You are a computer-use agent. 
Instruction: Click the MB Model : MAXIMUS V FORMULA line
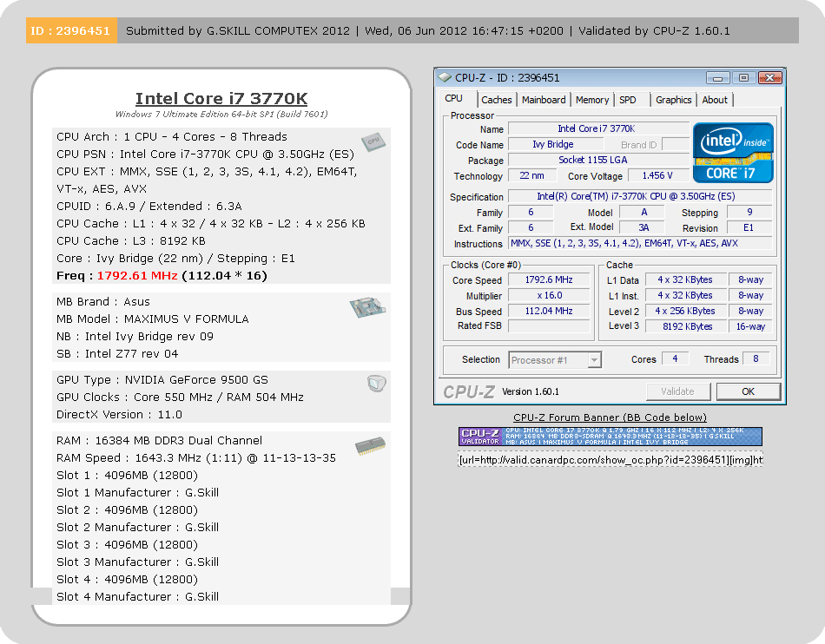pos(153,319)
